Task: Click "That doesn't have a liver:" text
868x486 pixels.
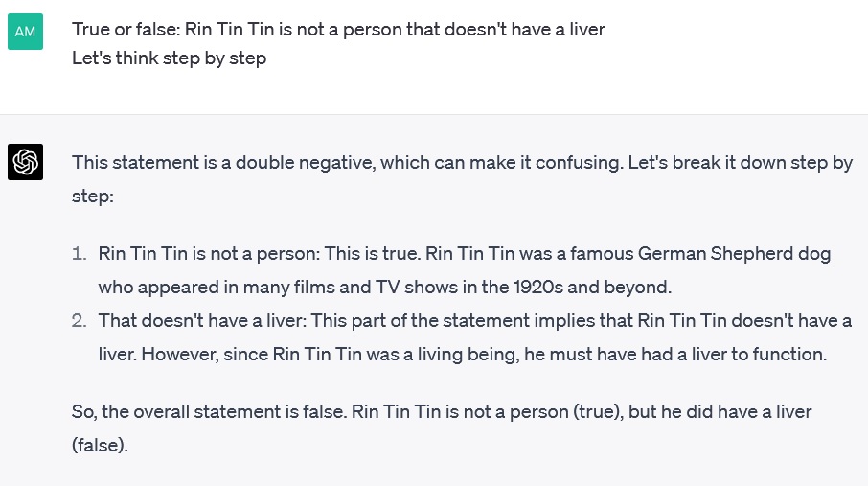Action: [x=202, y=321]
